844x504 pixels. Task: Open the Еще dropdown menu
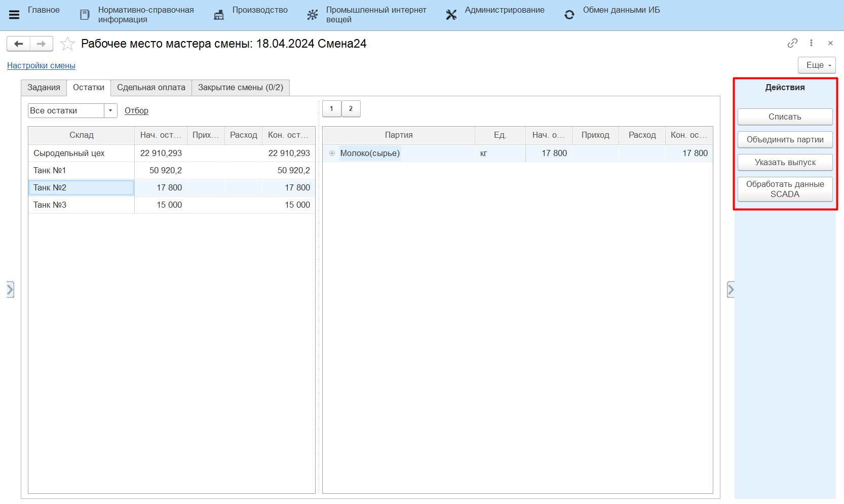tap(817, 65)
